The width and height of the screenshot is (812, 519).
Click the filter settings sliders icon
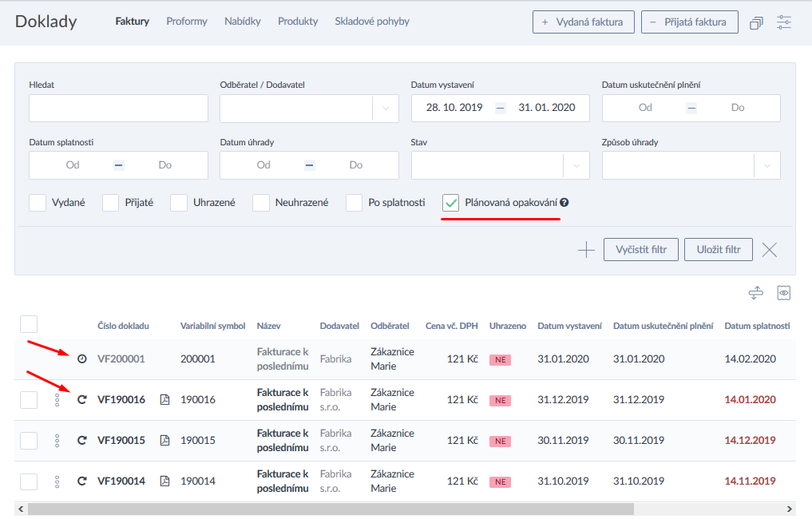tap(784, 22)
